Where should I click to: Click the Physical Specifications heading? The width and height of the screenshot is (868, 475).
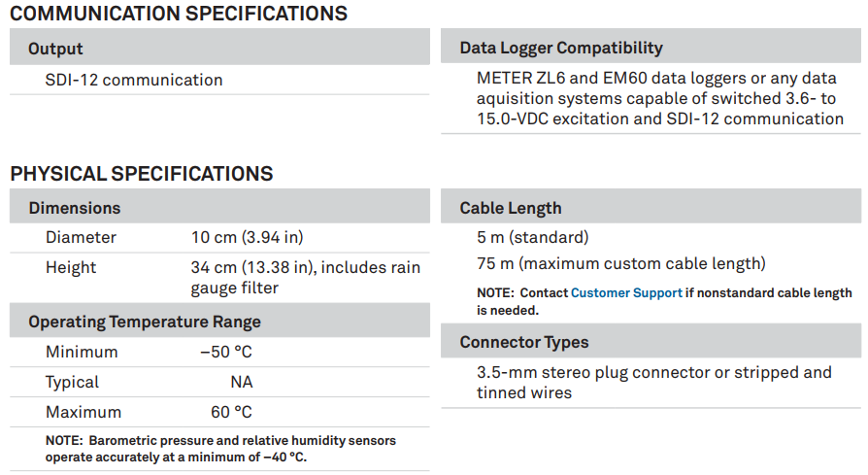coord(142,174)
